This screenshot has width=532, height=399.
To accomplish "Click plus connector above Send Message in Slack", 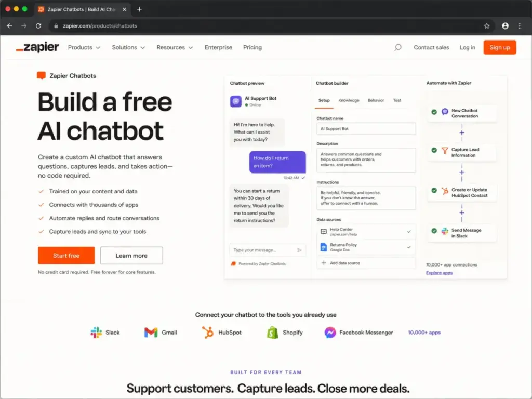I will 462,212.
